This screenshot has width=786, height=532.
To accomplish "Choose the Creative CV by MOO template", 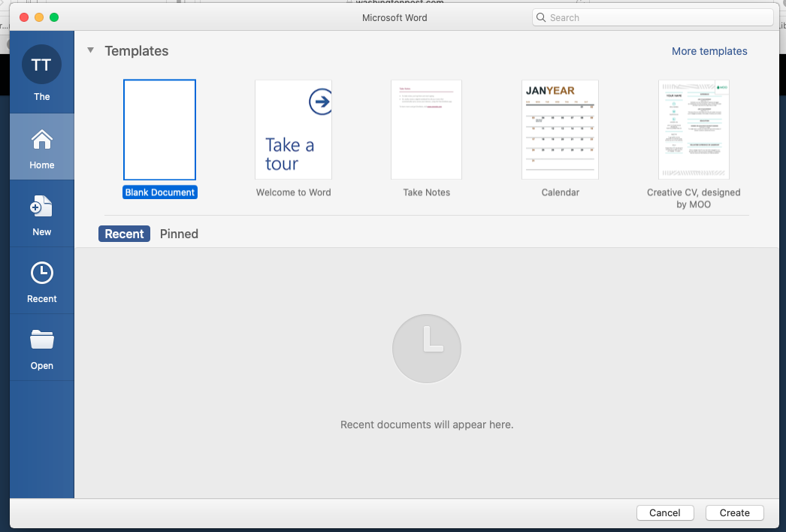I will click(x=694, y=129).
